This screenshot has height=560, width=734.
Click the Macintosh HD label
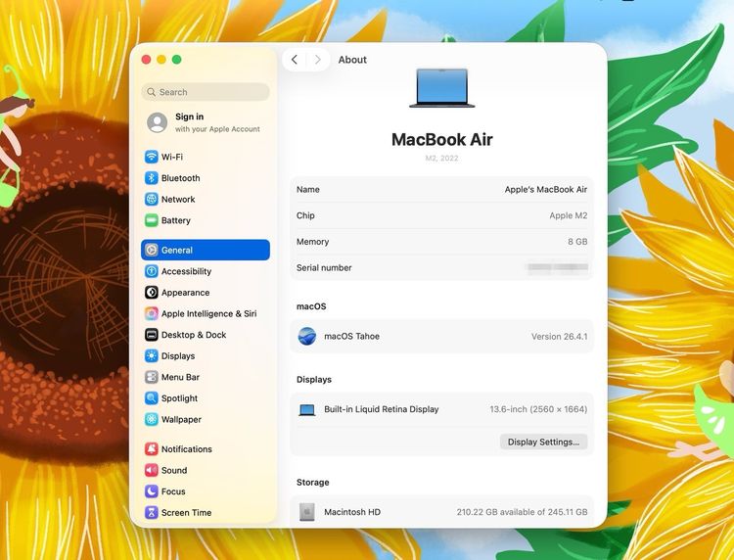click(x=352, y=512)
